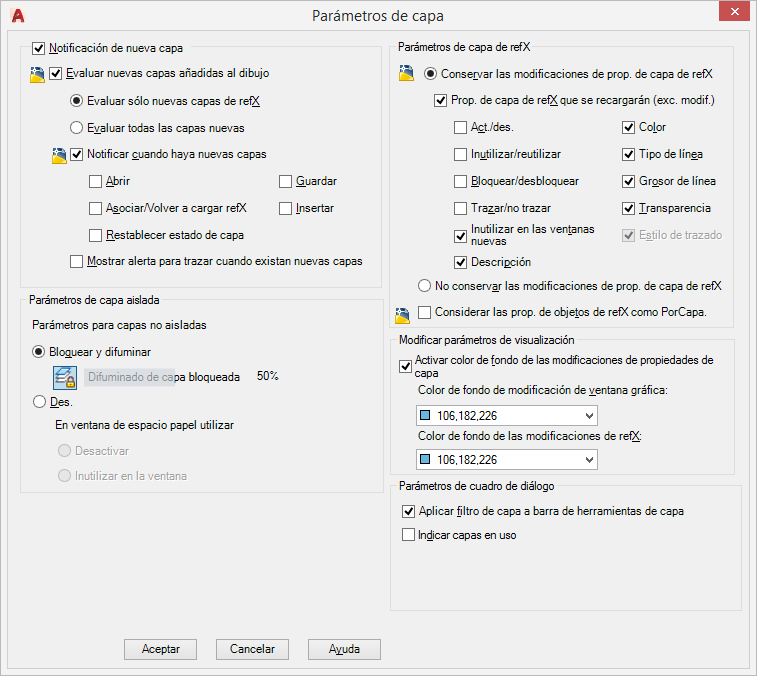Uncheck the Transparencia checkbox
This screenshot has width=757, height=676.
pyautogui.click(x=628, y=208)
